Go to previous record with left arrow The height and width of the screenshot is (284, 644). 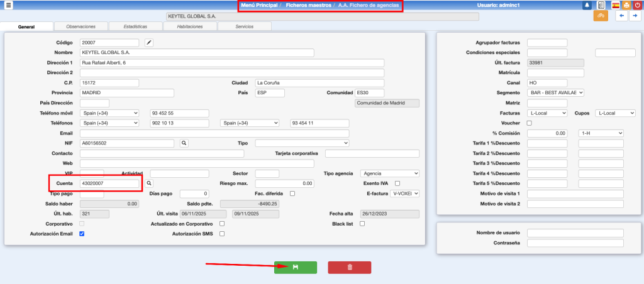tap(621, 16)
